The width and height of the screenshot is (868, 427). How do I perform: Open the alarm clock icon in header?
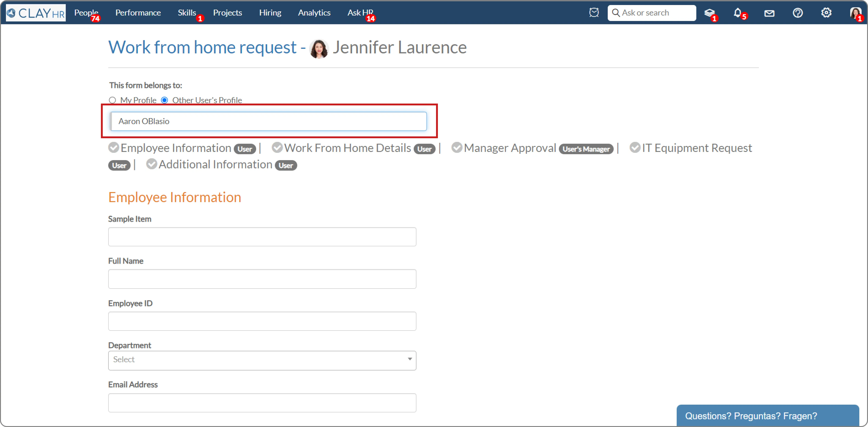[594, 13]
